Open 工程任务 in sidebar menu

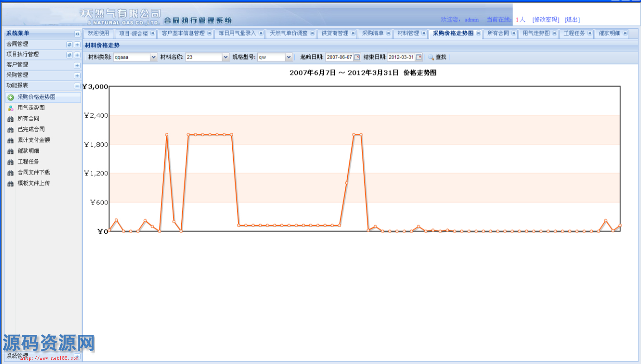43,162
